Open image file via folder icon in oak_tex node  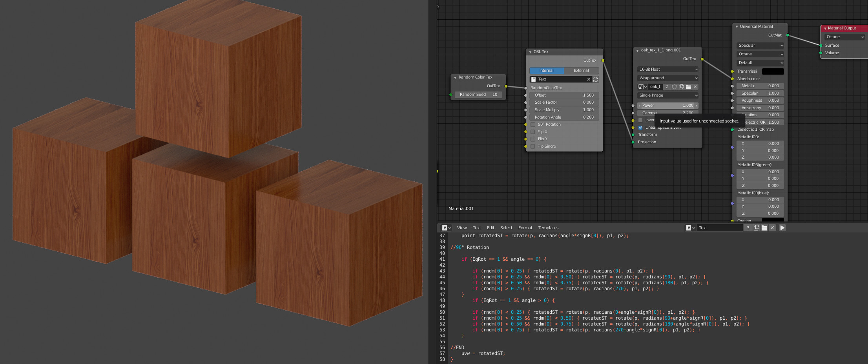688,87
